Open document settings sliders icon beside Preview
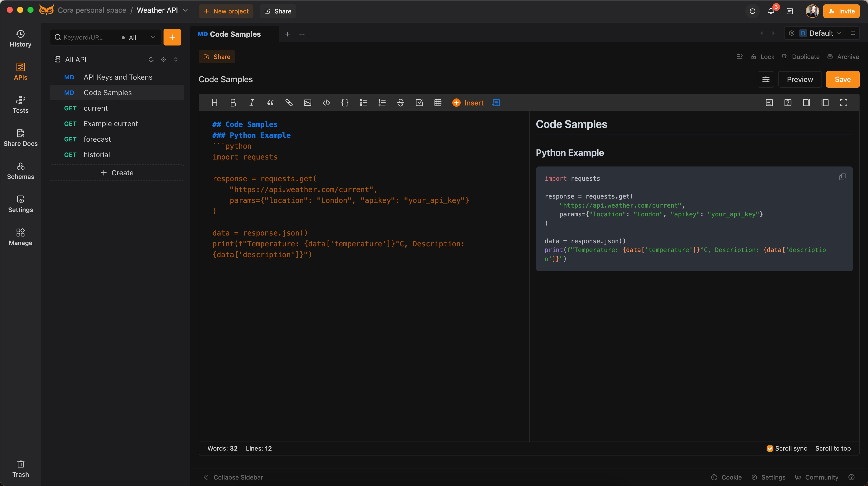This screenshot has width=868, height=486. [x=766, y=79]
